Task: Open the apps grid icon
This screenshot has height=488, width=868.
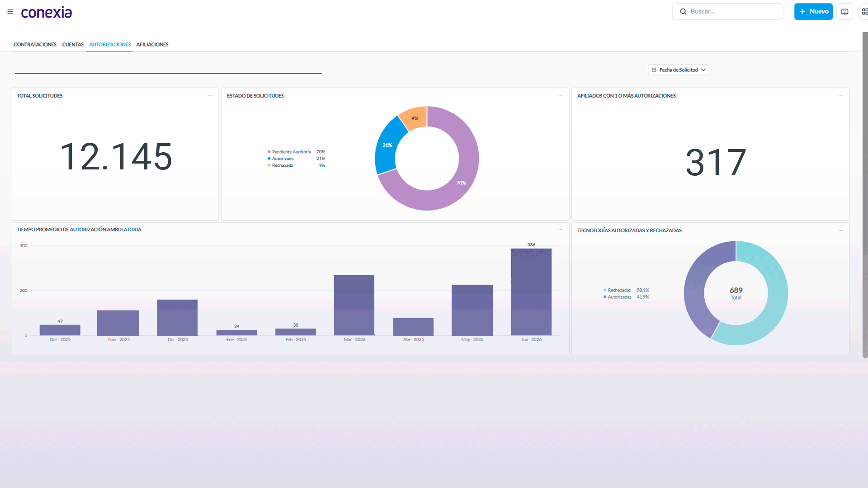Action: point(864,12)
